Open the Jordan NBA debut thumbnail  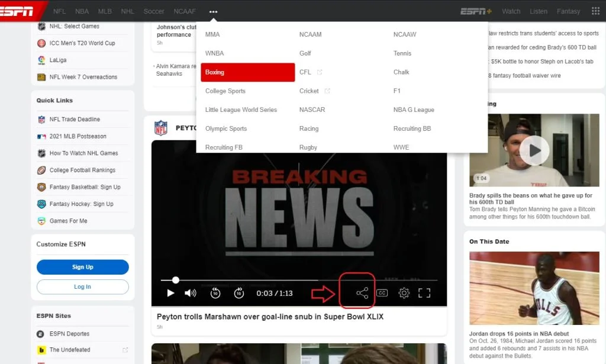tap(534, 288)
